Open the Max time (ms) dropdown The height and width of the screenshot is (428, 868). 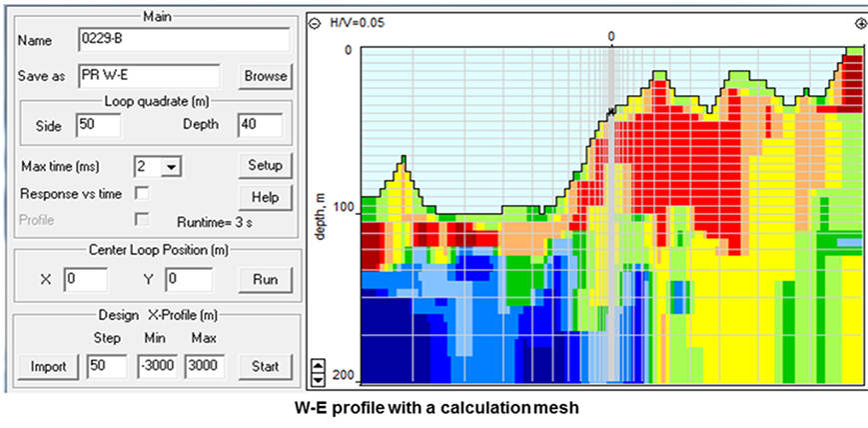click(x=173, y=166)
